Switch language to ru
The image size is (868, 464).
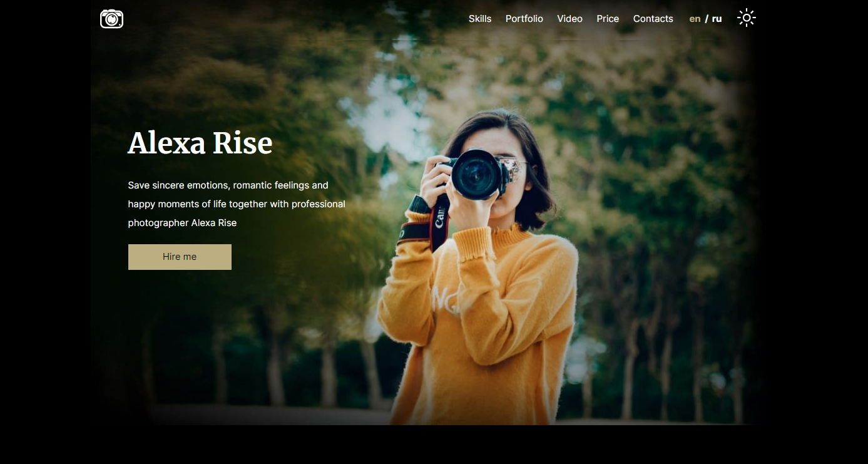[x=717, y=19]
